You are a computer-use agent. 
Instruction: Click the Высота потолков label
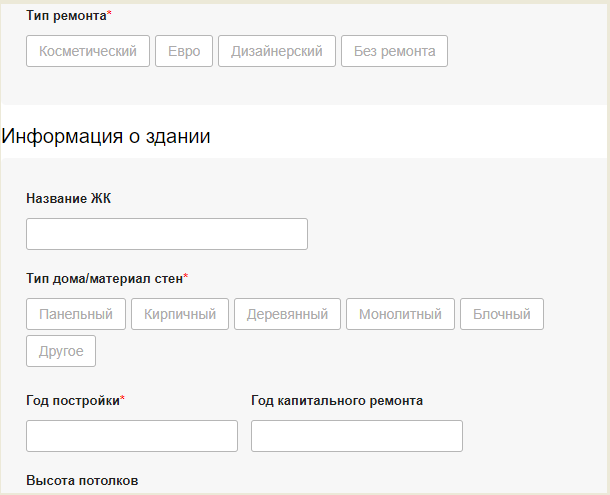(x=82, y=481)
